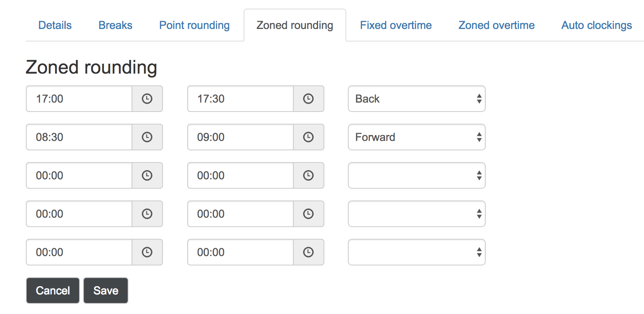Viewport: 644px width, 314px height.
Task: Open the empty direction dropdown in third row
Action: [417, 175]
